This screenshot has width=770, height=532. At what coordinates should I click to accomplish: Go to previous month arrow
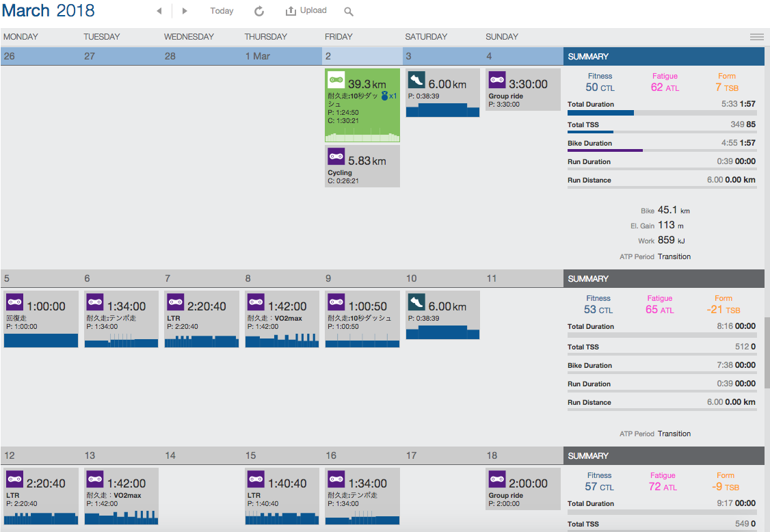click(159, 11)
